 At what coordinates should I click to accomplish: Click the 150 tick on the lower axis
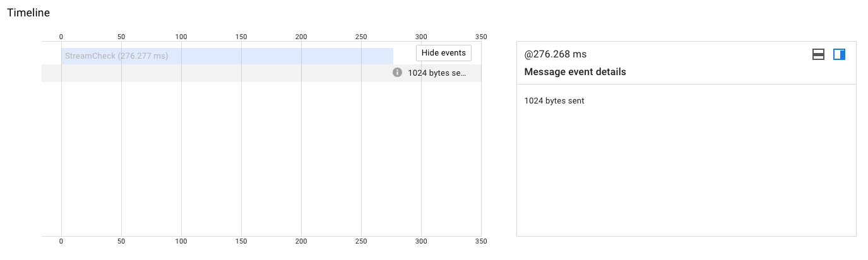(241, 242)
